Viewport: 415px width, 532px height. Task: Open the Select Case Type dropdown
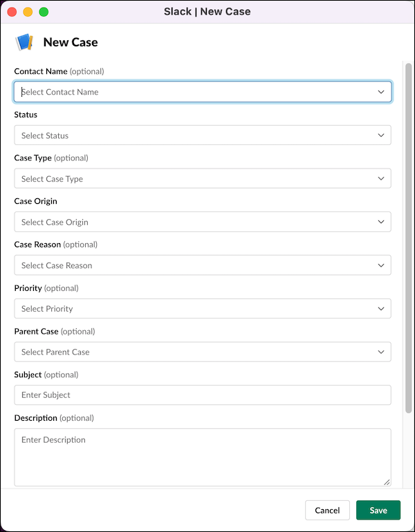coord(203,178)
